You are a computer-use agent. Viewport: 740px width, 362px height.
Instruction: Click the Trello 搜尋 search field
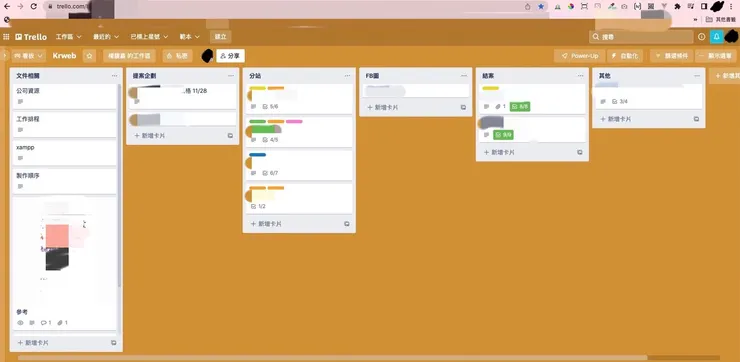[641, 36]
